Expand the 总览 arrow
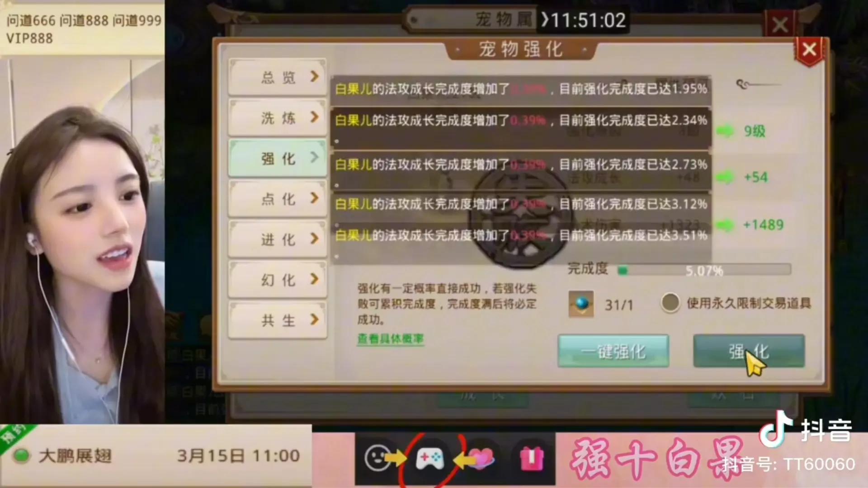 pos(315,76)
